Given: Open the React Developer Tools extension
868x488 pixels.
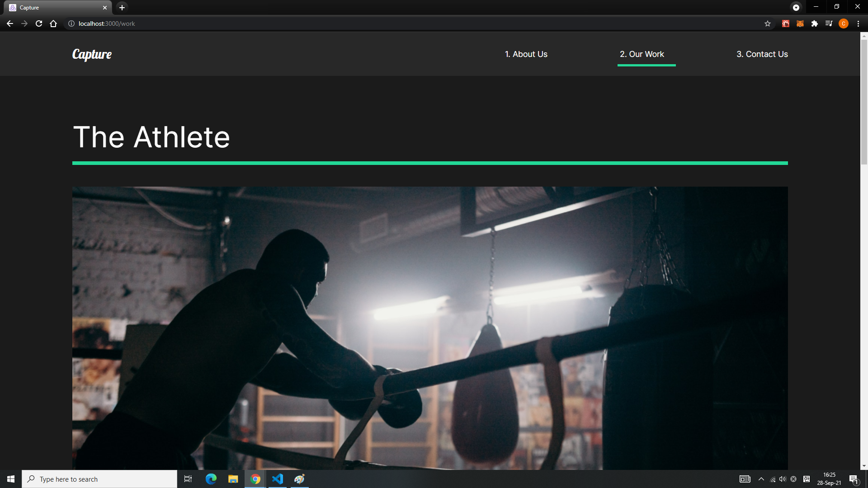Looking at the screenshot, I should (x=786, y=23).
